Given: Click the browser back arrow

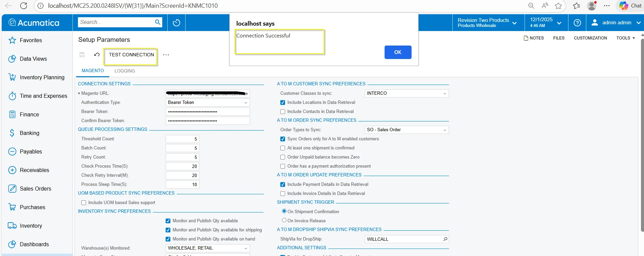Looking at the screenshot, I should click(x=8, y=6).
